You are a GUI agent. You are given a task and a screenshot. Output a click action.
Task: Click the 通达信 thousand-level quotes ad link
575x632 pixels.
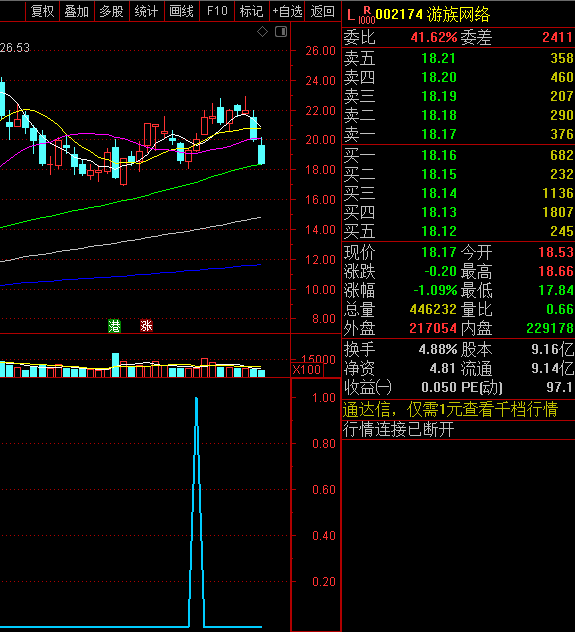coord(450,410)
